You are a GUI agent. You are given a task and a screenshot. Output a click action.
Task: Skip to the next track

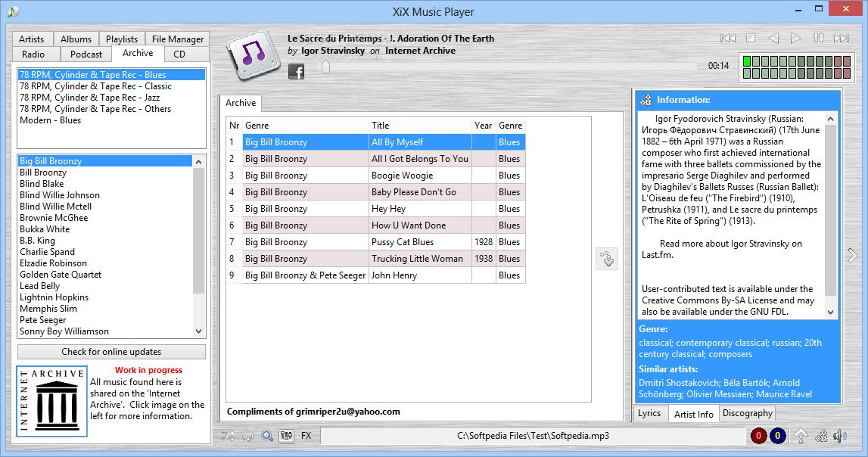pos(842,38)
